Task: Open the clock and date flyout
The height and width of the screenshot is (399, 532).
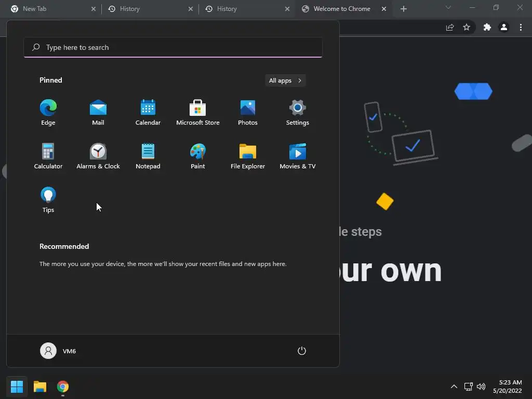Action: click(508, 387)
